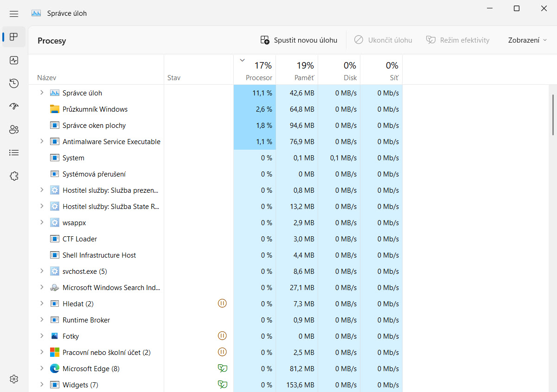The width and height of the screenshot is (557, 392).
Task: Click the Pracovní nebo školní účet icon
Action: pos(55,353)
